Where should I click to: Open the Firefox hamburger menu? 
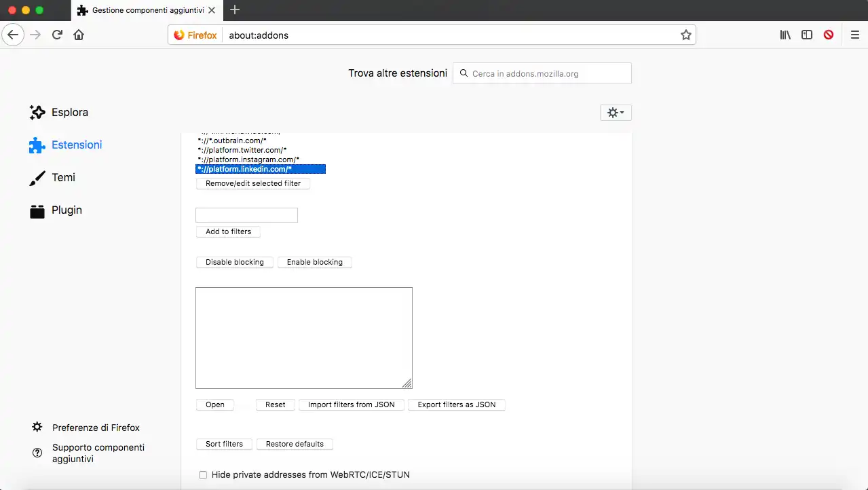click(855, 35)
